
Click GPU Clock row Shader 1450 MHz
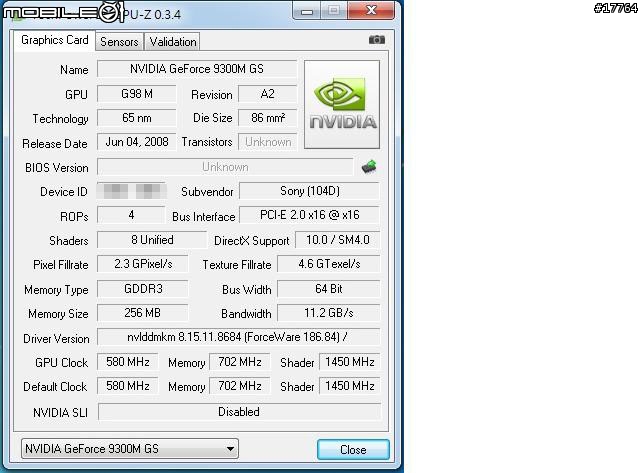(350, 362)
